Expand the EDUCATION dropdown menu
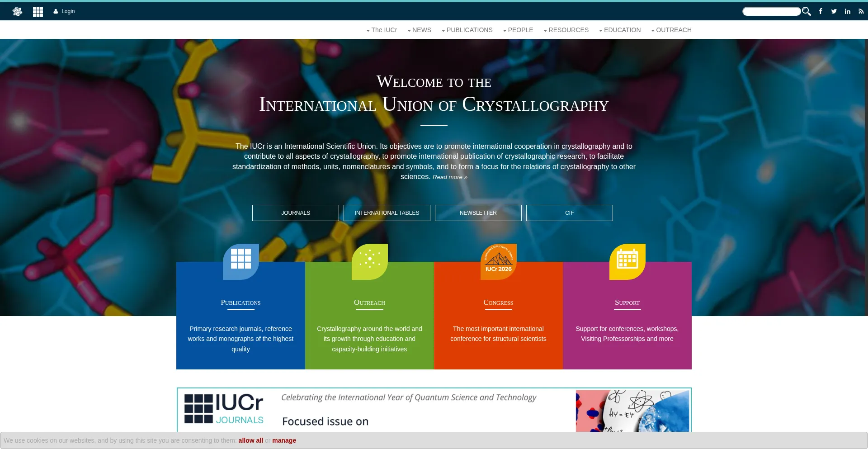 (620, 30)
